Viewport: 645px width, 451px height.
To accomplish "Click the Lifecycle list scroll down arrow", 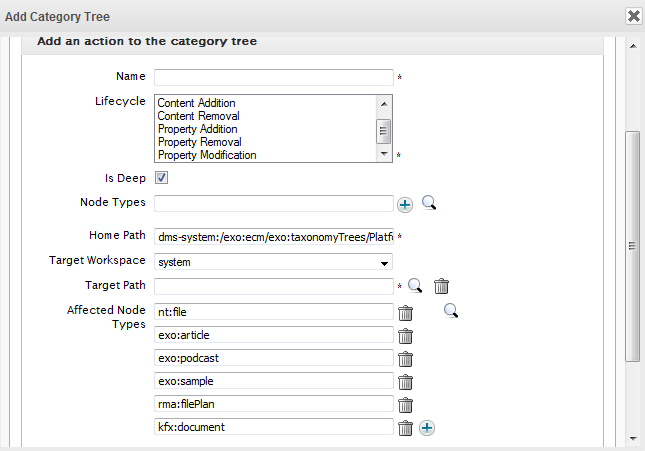I will 383,155.
